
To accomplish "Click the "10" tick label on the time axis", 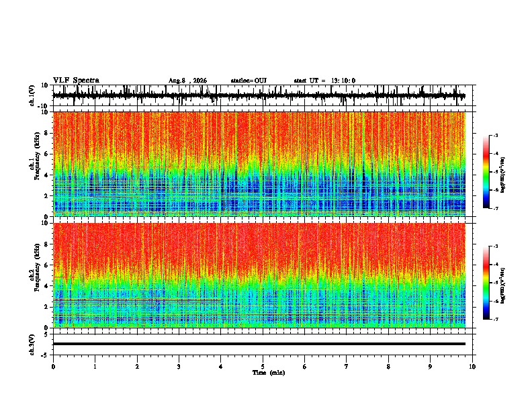I will 472,367.
